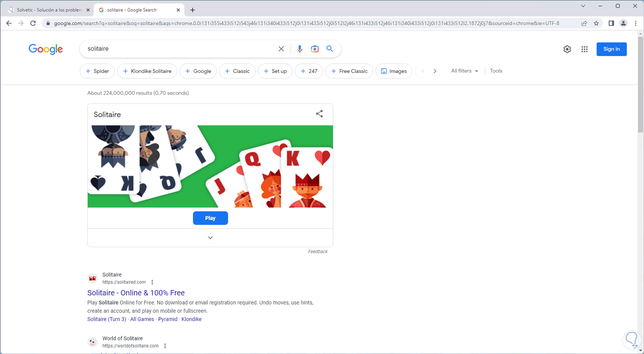Open a new browser tab
Screen dimensions: 644x354
[192, 10]
